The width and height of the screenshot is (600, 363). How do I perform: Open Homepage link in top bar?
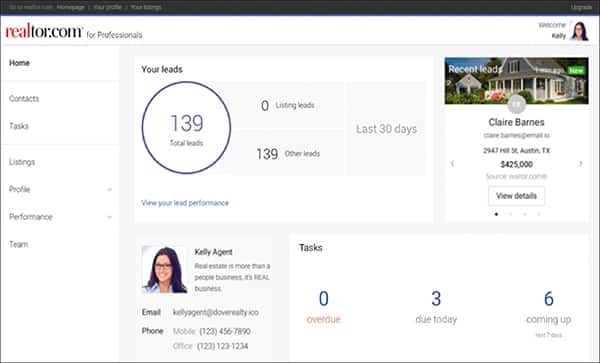tap(70, 7)
